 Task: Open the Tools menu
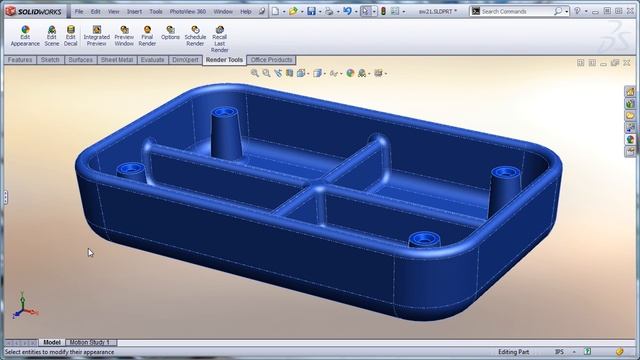(x=156, y=11)
